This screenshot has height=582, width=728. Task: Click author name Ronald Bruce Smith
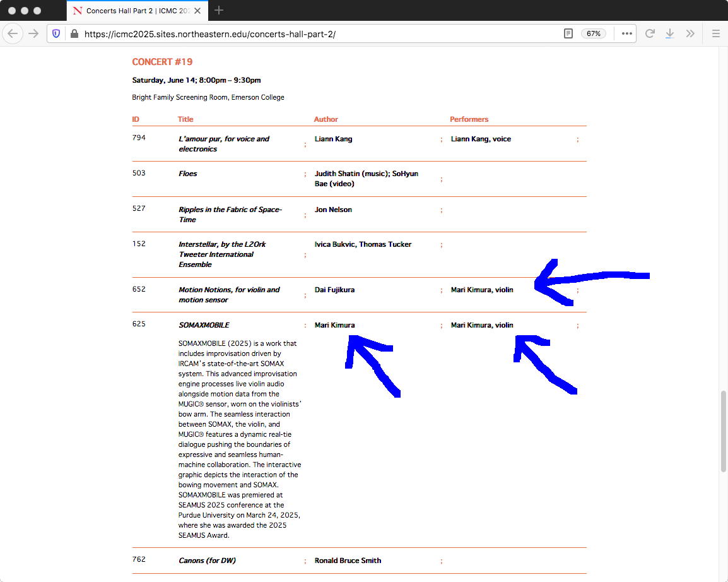pyautogui.click(x=348, y=561)
